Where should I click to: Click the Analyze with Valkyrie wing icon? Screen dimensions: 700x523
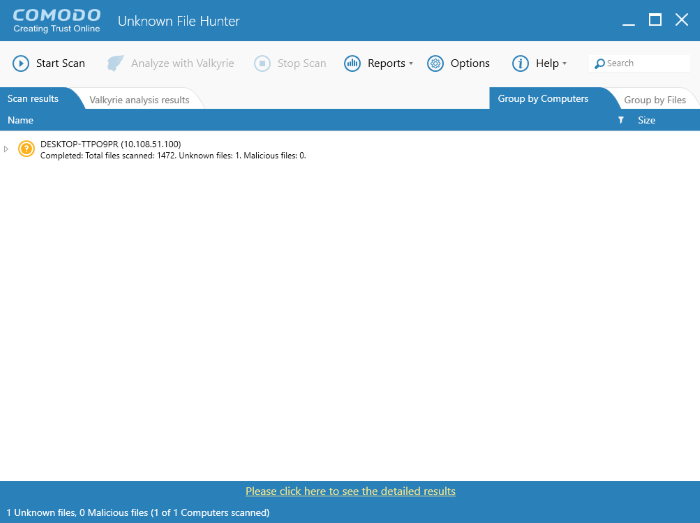116,63
